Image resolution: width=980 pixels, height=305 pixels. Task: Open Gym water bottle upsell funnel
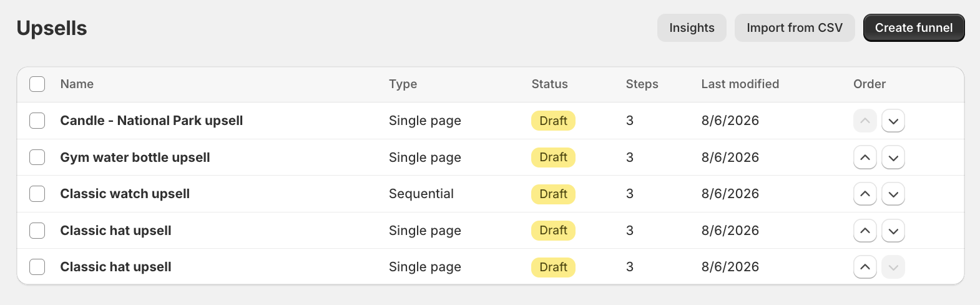click(x=135, y=157)
